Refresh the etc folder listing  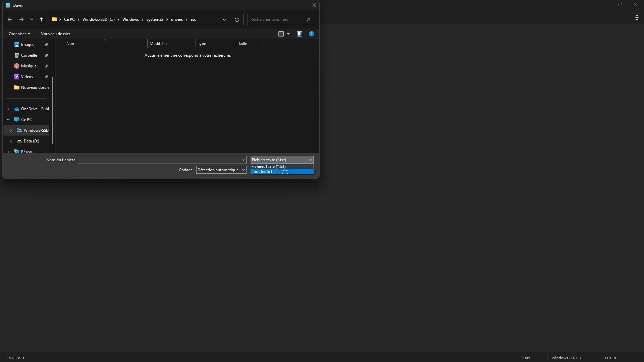[x=236, y=19]
